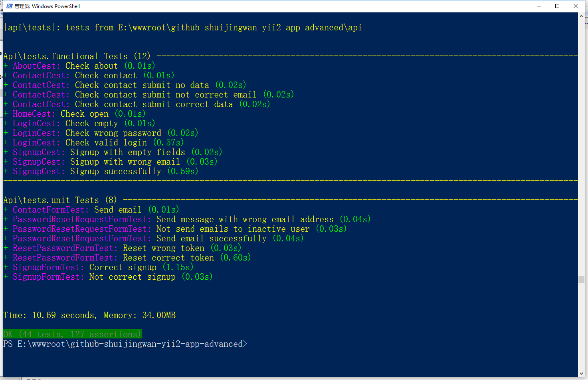Image resolution: width=588 pixels, height=380 pixels.
Task: Click the Windows PowerShell title text
Action: [x=48, y=6]
